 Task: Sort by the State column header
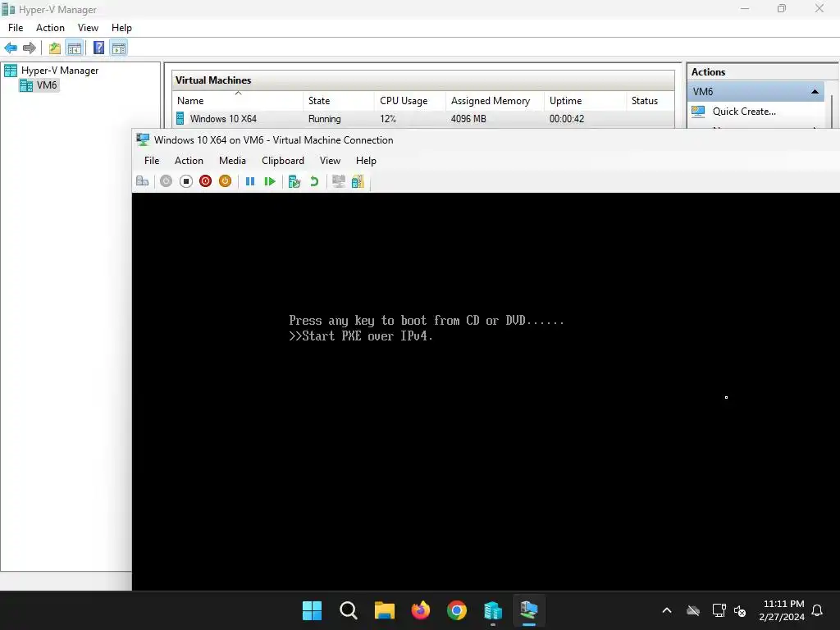click(339, 101)
